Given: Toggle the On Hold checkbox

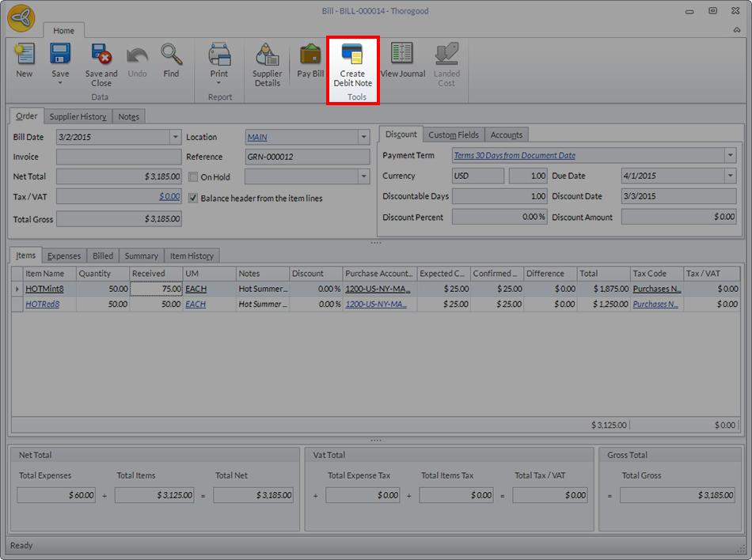Looking at the screenshot, I should click(193, 177).
